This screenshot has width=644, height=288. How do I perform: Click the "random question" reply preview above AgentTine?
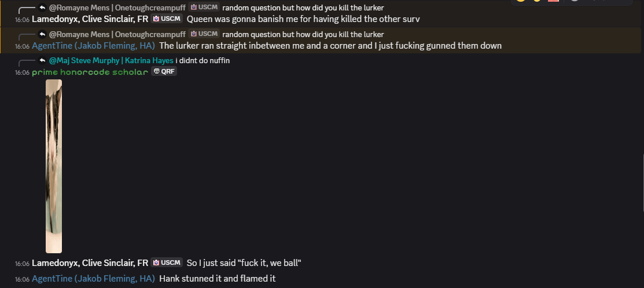coord(303,34)
